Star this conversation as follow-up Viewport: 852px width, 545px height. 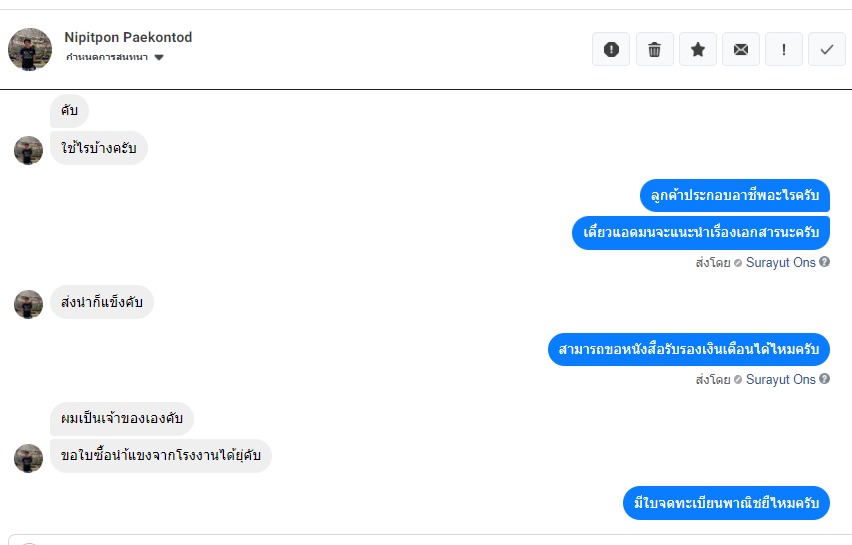pos(697,49)
